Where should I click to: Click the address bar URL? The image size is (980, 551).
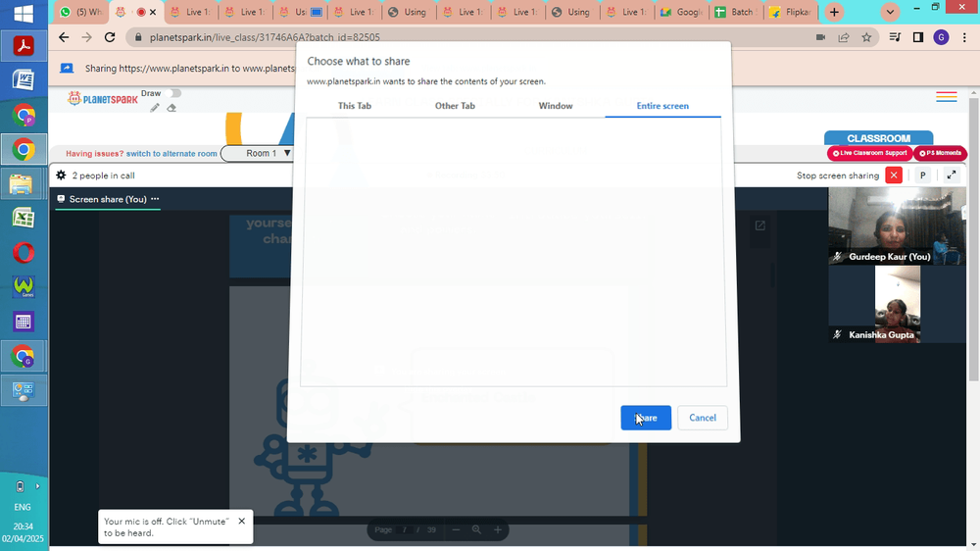click(x=265, y=37)
